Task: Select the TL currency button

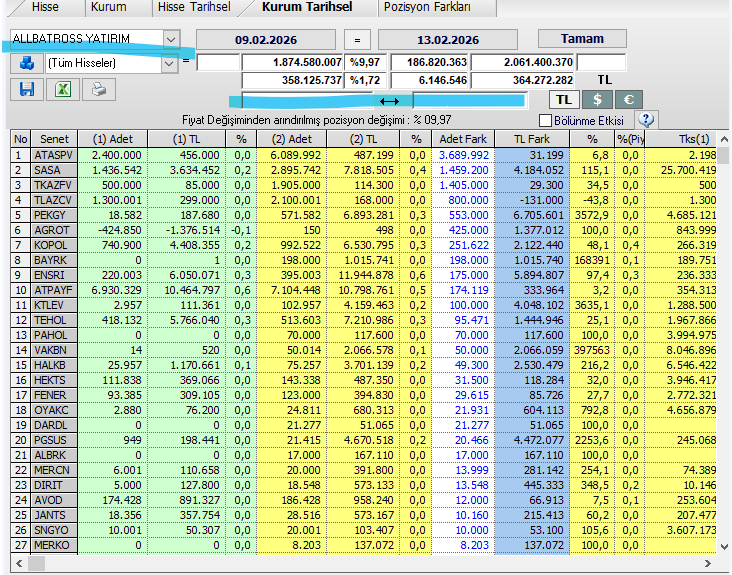Action: tap(564, 99)
